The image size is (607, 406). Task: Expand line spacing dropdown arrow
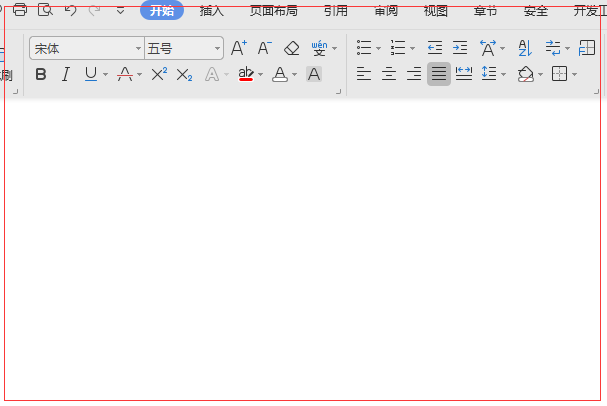coord(504,74)
